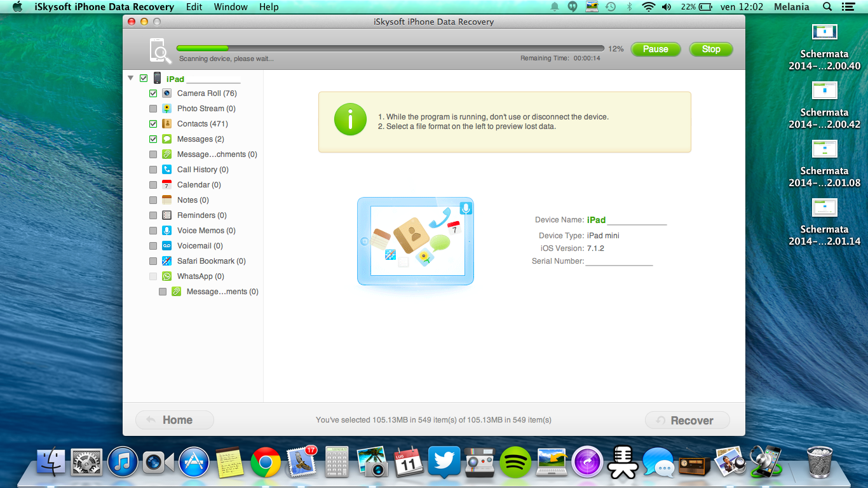Toggle the iPad root checkbox

tap(144, 78)
